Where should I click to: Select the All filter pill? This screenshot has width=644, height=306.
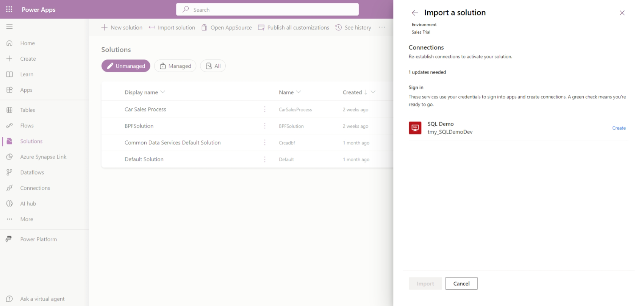(213, 66)
